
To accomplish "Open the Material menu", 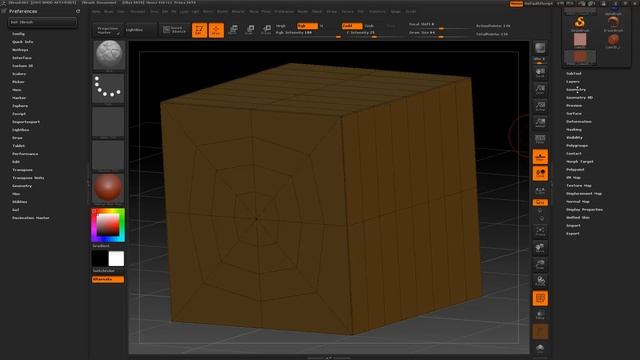I will click(x=238, y=12).
